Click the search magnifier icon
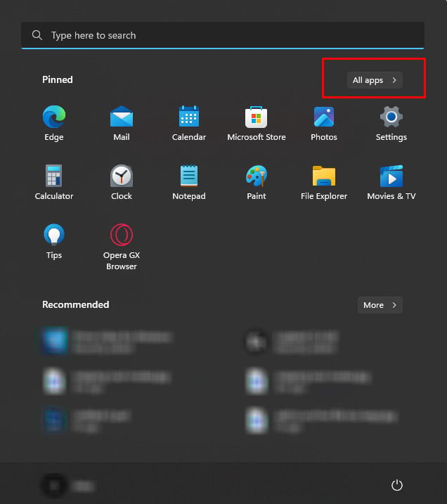Viewport: 447px width, 504px height. pos(37,35)
